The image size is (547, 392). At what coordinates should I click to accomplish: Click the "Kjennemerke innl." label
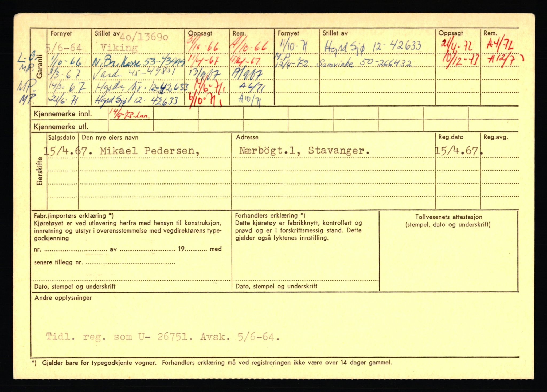(x=63, y=114)
